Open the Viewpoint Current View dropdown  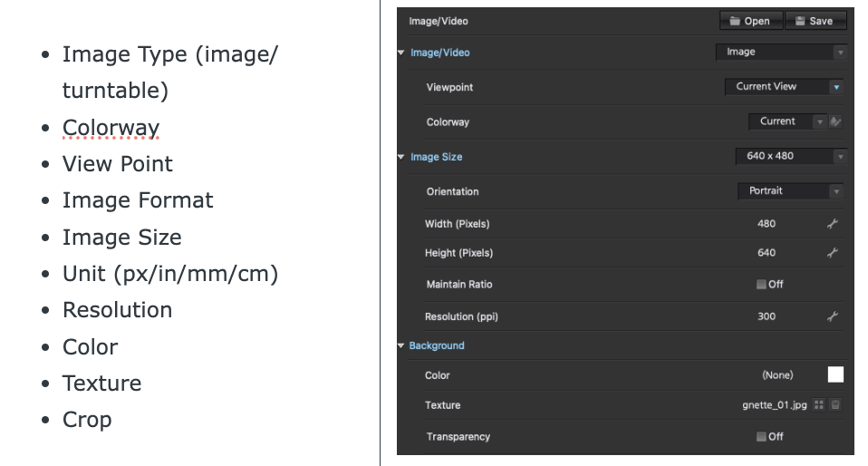(784, 86)
